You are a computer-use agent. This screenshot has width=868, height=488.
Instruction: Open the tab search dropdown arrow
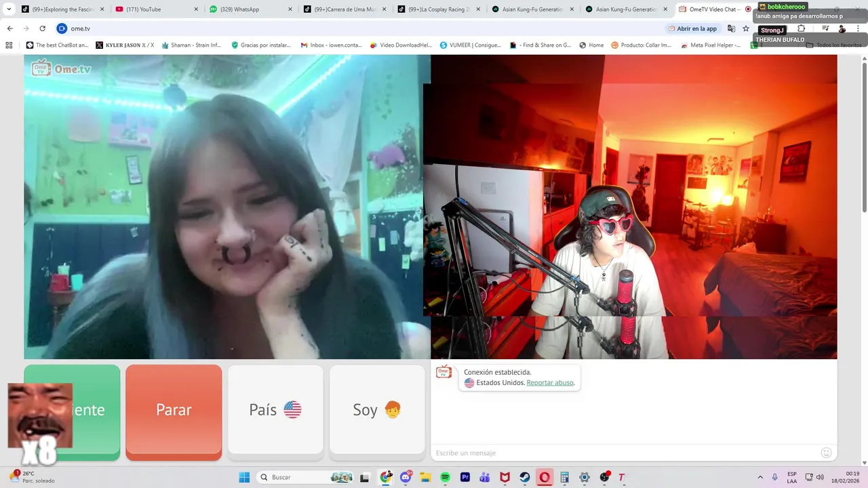pyautogui.click(x=9, y=9)
